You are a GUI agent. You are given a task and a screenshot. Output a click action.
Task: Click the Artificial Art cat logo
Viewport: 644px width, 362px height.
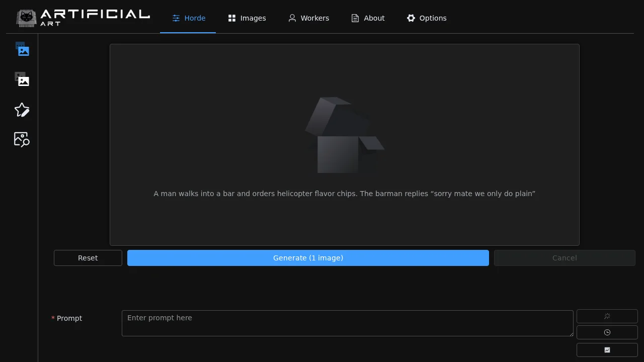pyautogui.click(x=27, y=17)
